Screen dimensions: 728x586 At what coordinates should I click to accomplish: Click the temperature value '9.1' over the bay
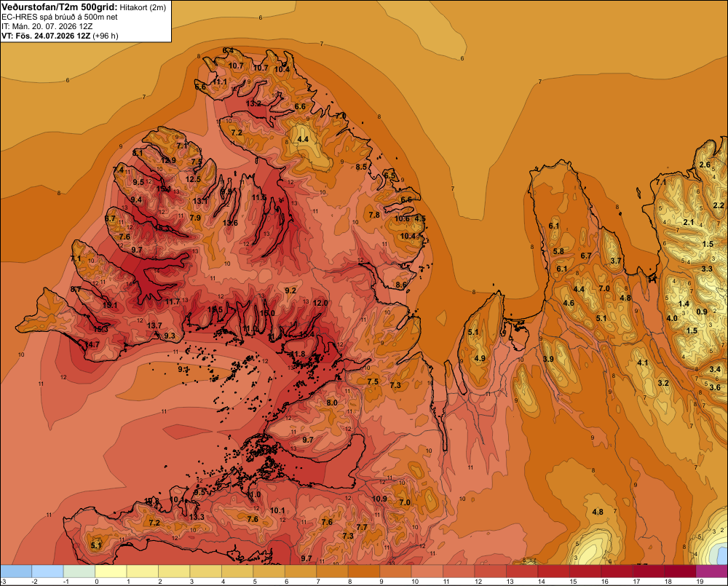(x=183, y=369)
